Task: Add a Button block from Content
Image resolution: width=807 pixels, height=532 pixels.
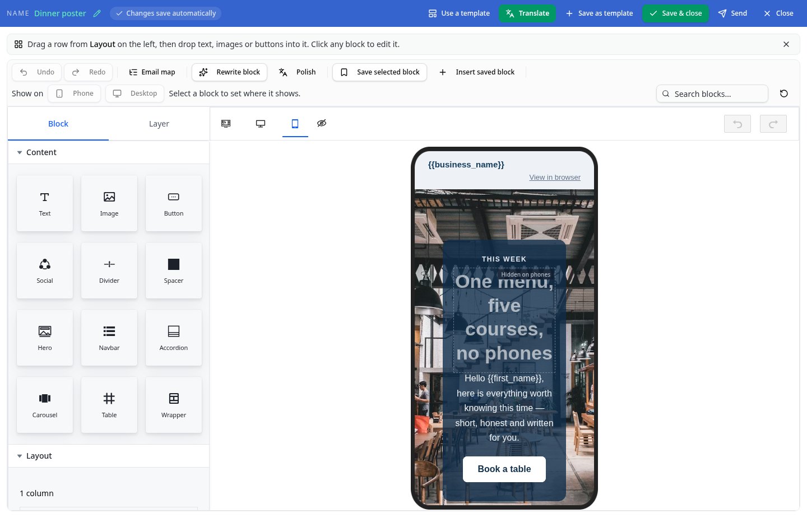Action: [174, 203]
